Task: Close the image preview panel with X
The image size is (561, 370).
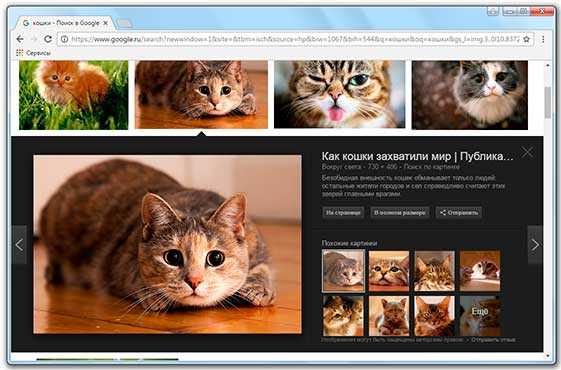Action: click(527, 152)
